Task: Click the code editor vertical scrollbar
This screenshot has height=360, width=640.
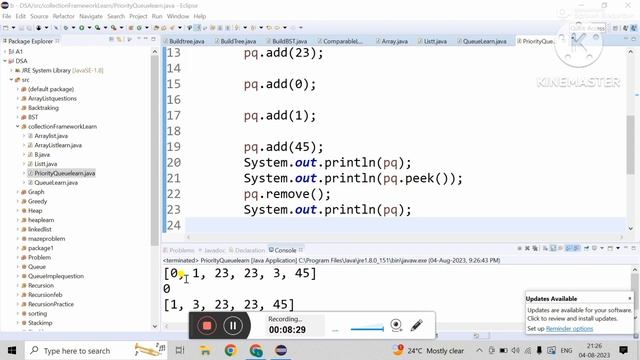Action: click(631, 145)
